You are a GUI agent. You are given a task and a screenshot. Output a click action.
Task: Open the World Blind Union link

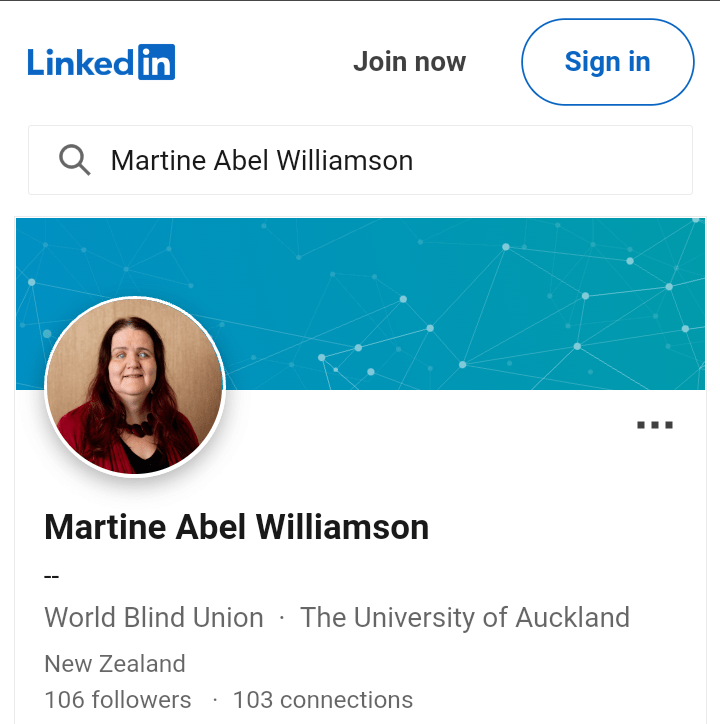154,618
